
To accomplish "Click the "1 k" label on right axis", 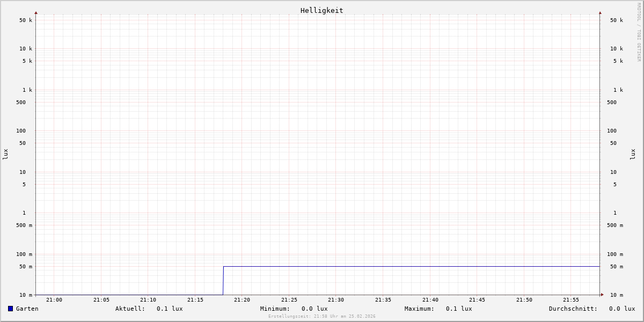I will tap(618, 90).
